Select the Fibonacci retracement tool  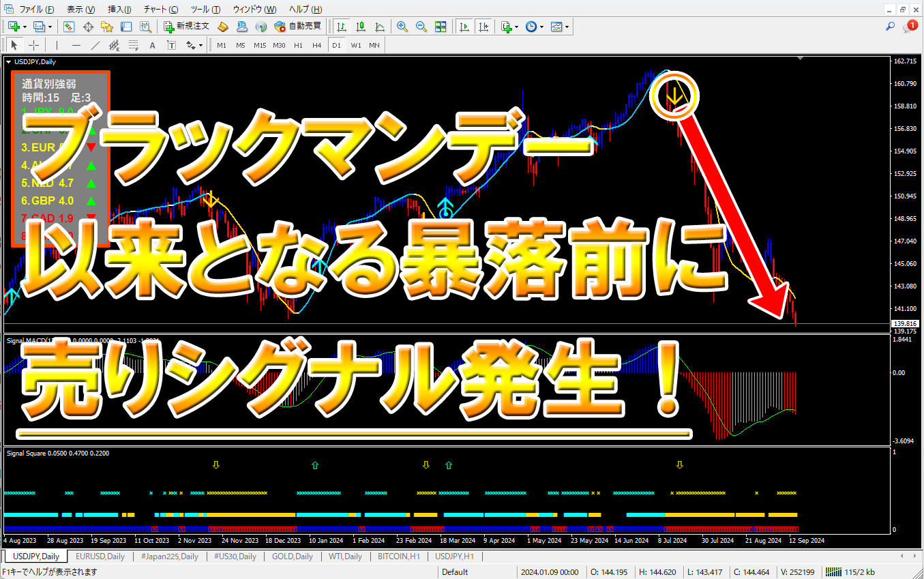click(x=133, y=46)
